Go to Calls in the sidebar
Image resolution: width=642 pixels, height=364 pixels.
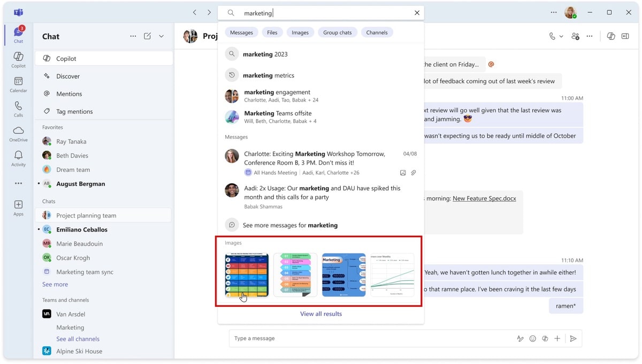[18, 109]
